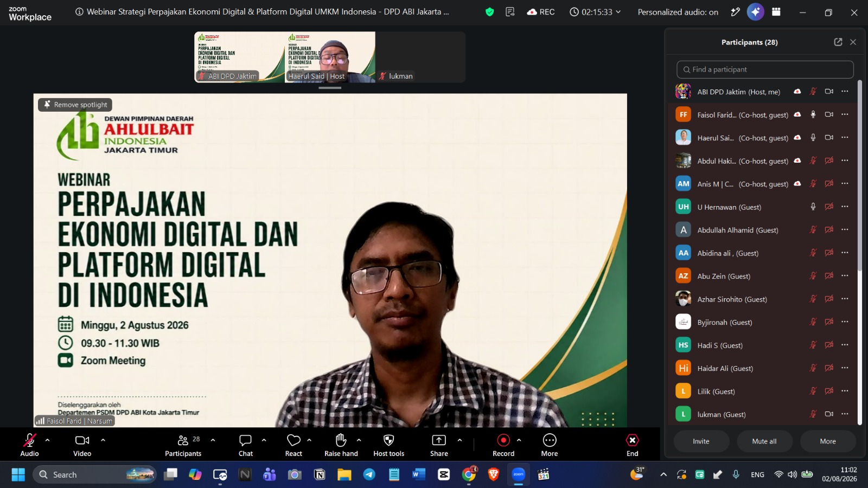Open more options for Azhar Sirohito
The width and height of the screenshot is (868, 488).
pos(845,299)
